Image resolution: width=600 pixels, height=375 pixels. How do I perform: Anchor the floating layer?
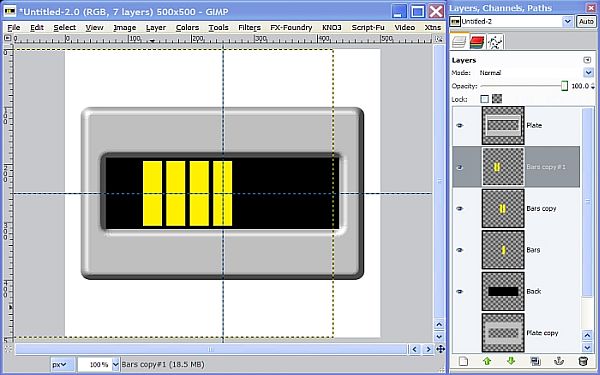pyautogui.click(x=559, y=361)
